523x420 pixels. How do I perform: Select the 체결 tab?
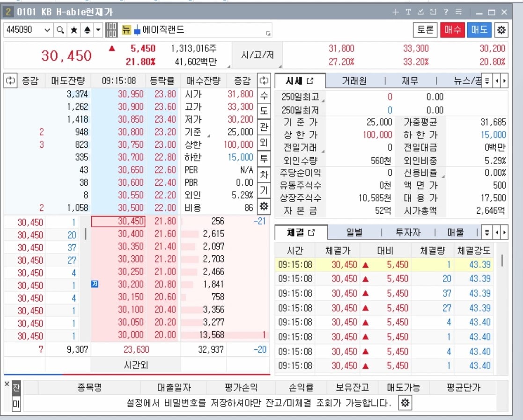pyautogui.click(x=301, y=232)
